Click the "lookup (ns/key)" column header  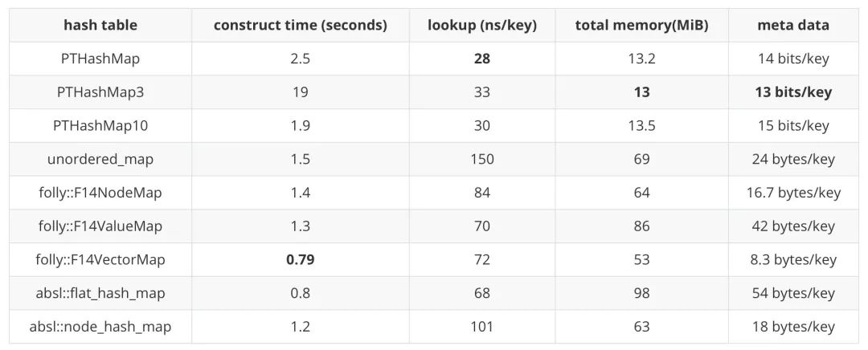pyautogui.click(x=482, y=25)
